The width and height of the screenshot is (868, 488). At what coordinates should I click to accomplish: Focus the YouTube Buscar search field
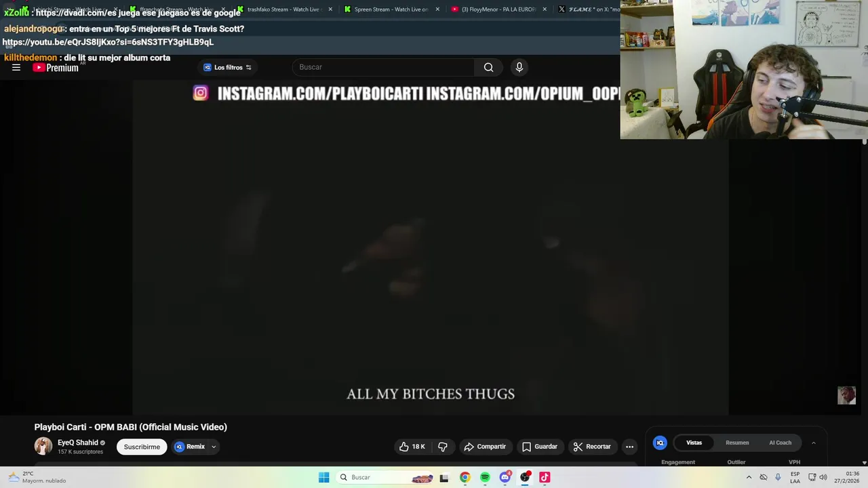point(383,67)
